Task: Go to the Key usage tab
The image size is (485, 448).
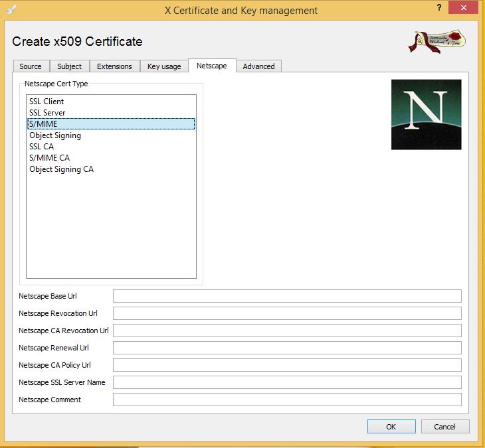Action: [x=164, y=66]
